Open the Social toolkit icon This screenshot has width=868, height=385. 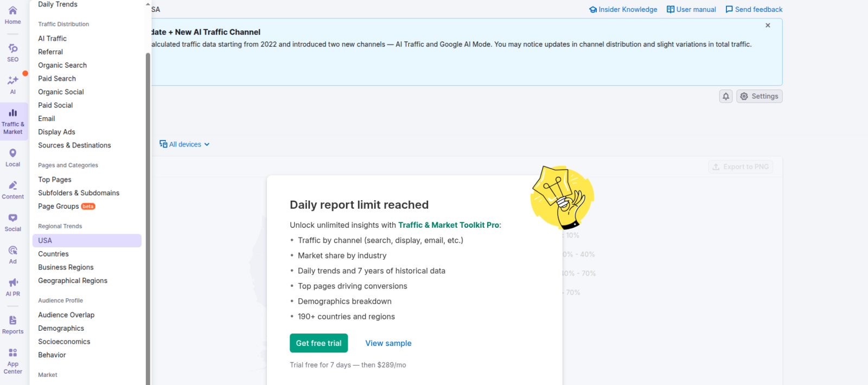[13, 222]
